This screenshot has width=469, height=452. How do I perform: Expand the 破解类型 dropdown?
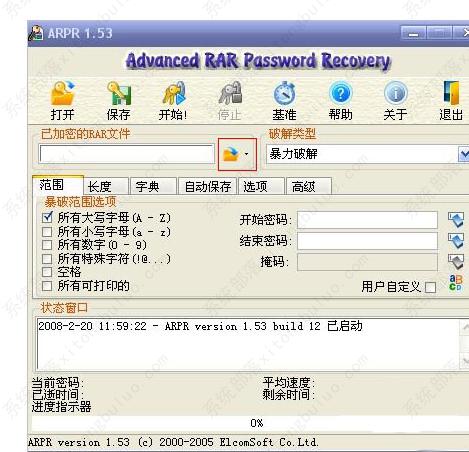pyautogui.click(x=464, y=154)
